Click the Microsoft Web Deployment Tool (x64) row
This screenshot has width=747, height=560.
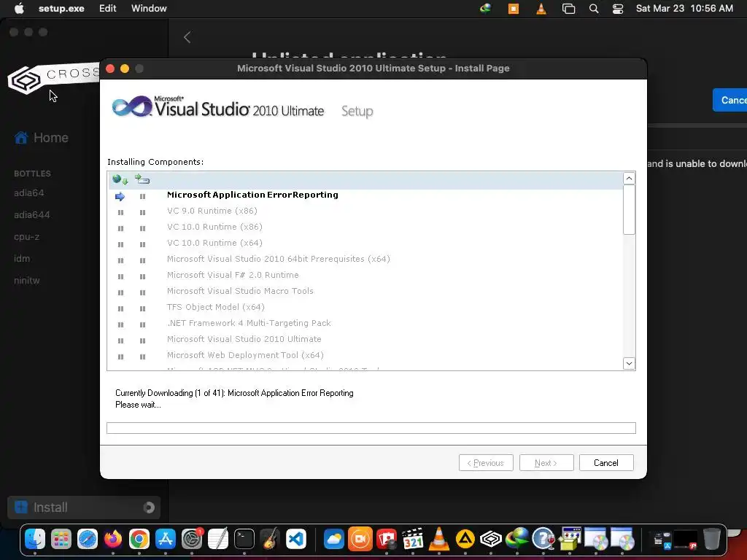click(x=245, y=355)
